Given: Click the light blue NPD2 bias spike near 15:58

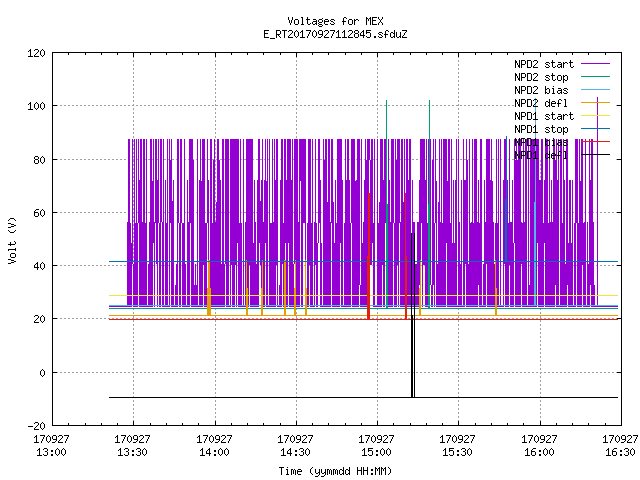Looking at the screenshot, I should click(535, 204).
